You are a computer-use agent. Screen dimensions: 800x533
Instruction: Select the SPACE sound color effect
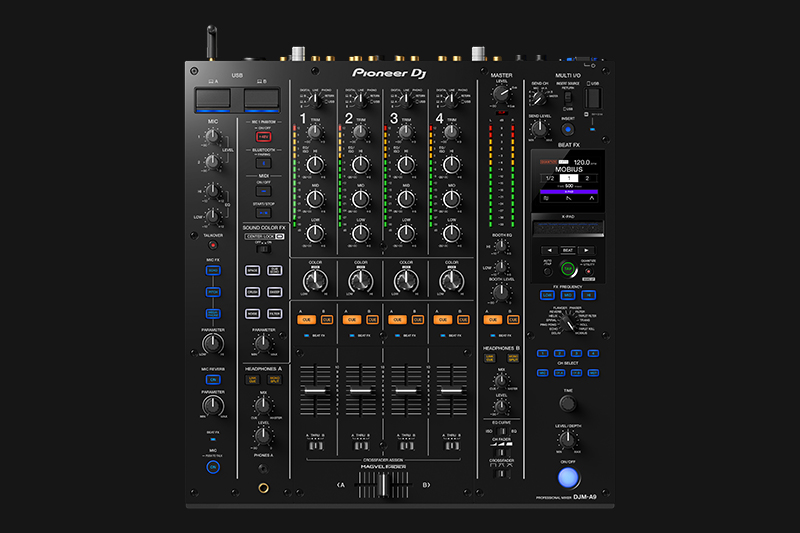pyautogui.click(x=253, y=270)
